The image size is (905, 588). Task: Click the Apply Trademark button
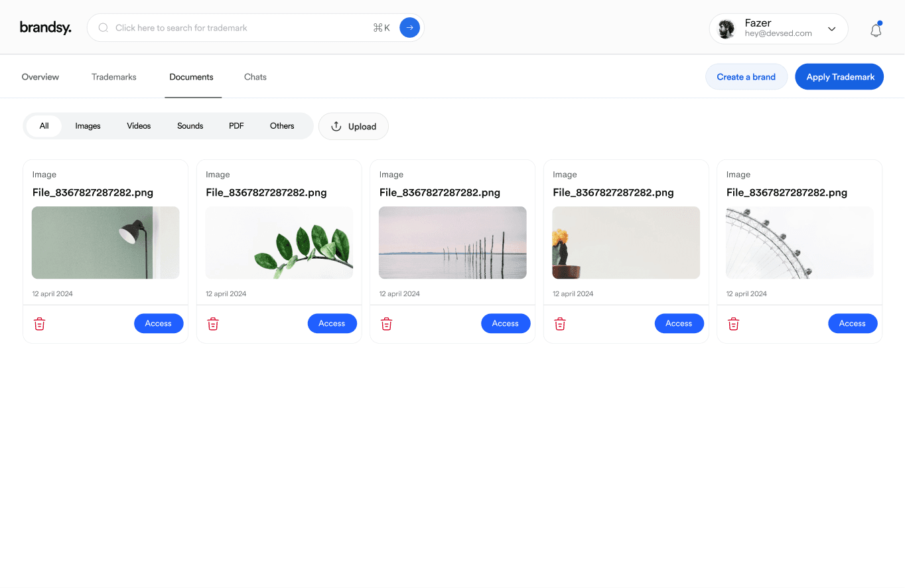[x=839, y=77]
